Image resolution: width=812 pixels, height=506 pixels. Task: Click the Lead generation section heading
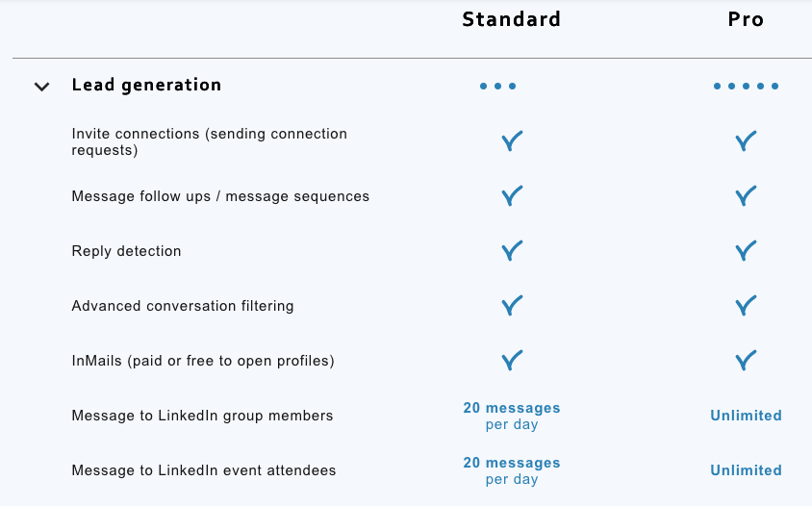(146, 85)
